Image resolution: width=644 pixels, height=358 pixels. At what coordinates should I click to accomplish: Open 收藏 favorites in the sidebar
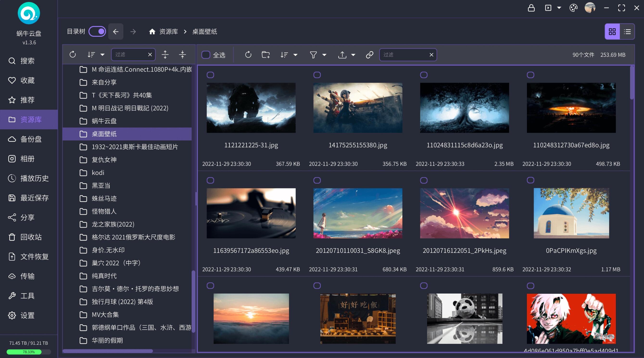coord(29,80)
